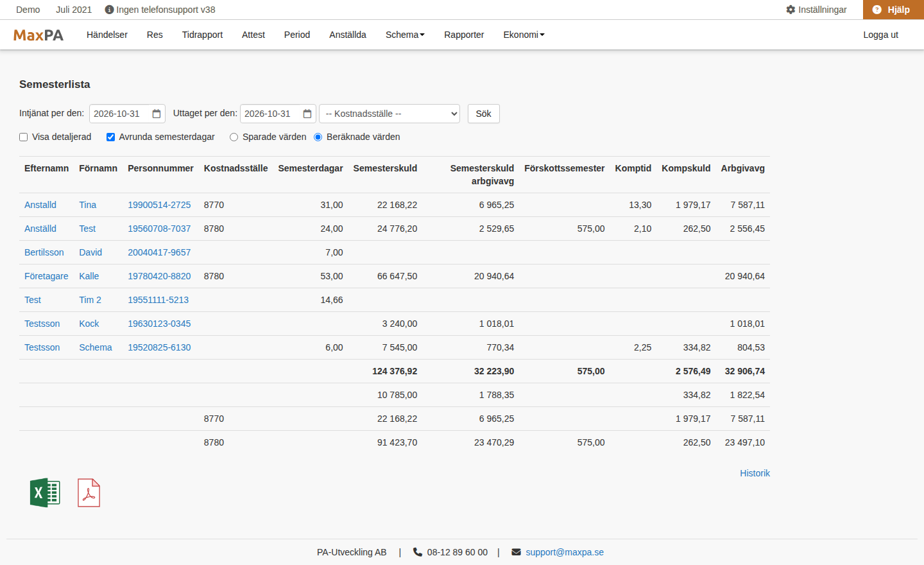Open the Historik link
The width and height of the screenshot is (924, 565).
click(755, 473)
